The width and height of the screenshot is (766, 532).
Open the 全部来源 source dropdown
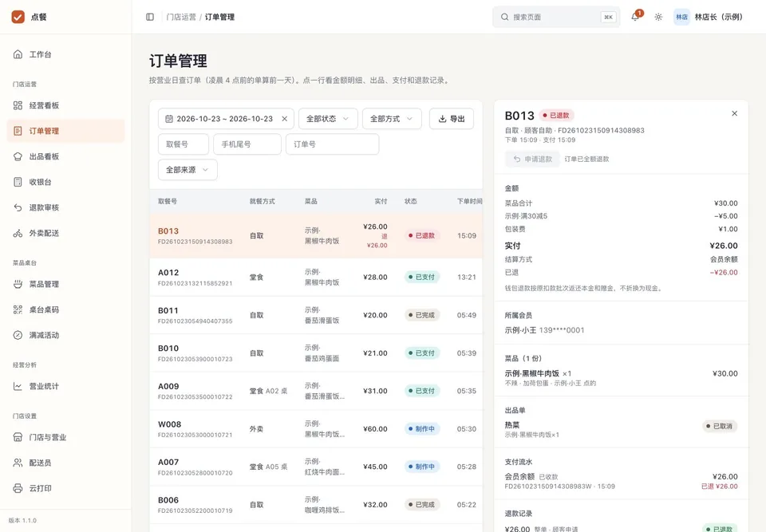pyautogui.click(x=188, y=170)
